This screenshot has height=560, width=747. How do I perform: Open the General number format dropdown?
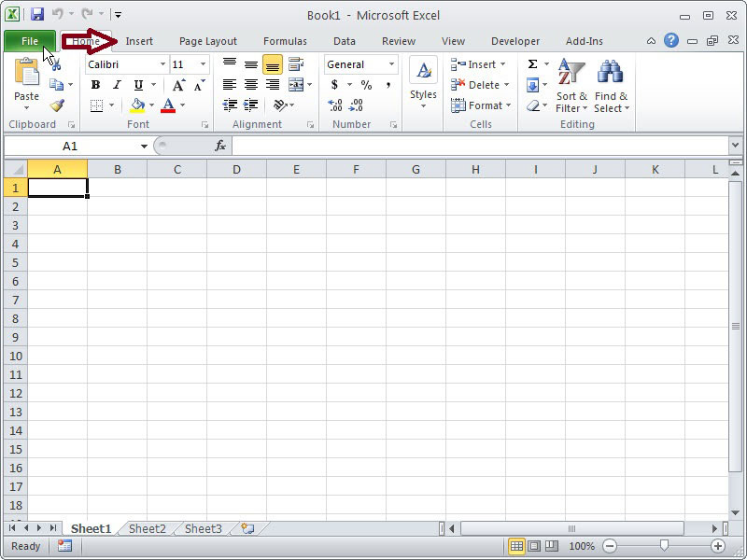point(391,64)
